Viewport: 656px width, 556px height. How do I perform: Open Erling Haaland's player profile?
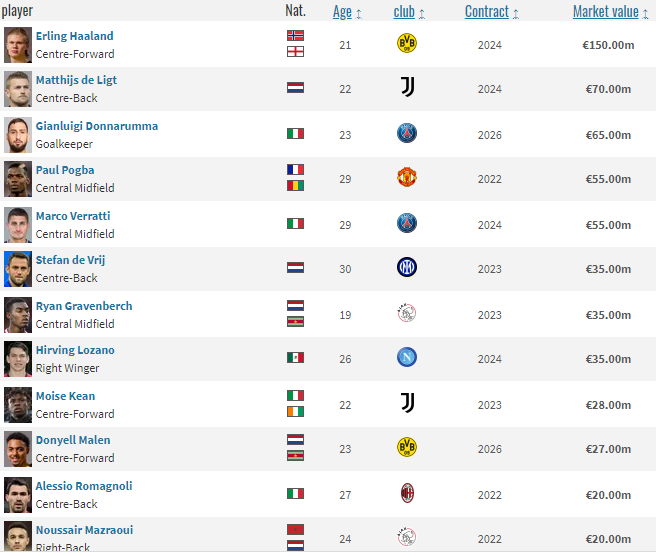pyautogui.click(x=74, y=36)
